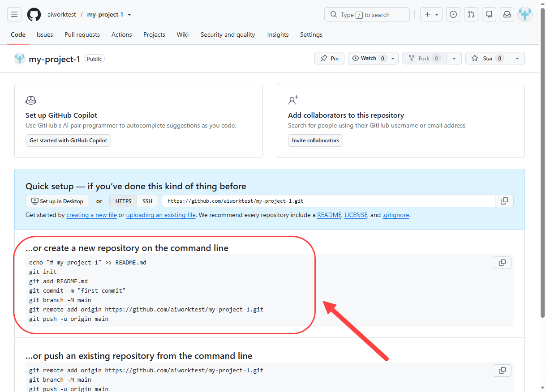The width and height of the screenshot is (546, 392).
Task: Expand the my-project-1 breadcrumb dropdown caret
Action: pyautogui.click(x=129, y=15)
